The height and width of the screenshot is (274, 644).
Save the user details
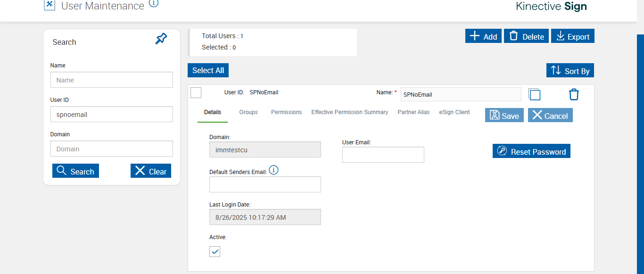pos(504,116)
